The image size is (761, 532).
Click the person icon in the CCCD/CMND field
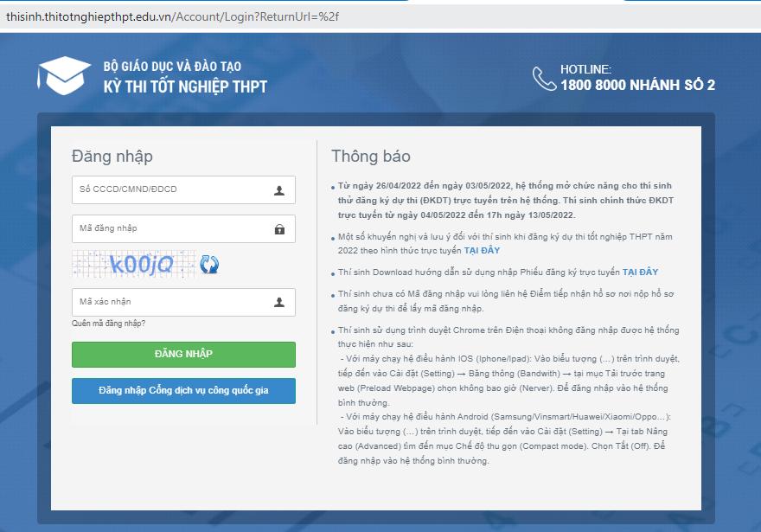[279, 190]
